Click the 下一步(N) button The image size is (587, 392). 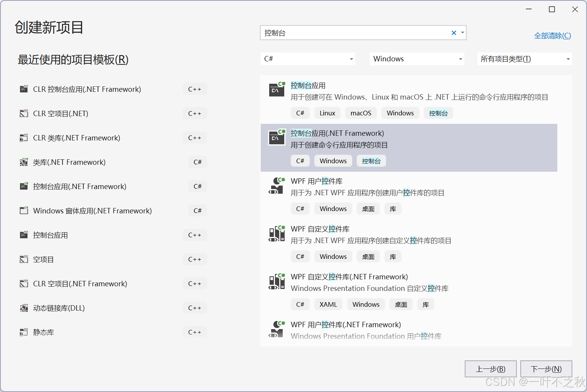(x=546, y=369)
